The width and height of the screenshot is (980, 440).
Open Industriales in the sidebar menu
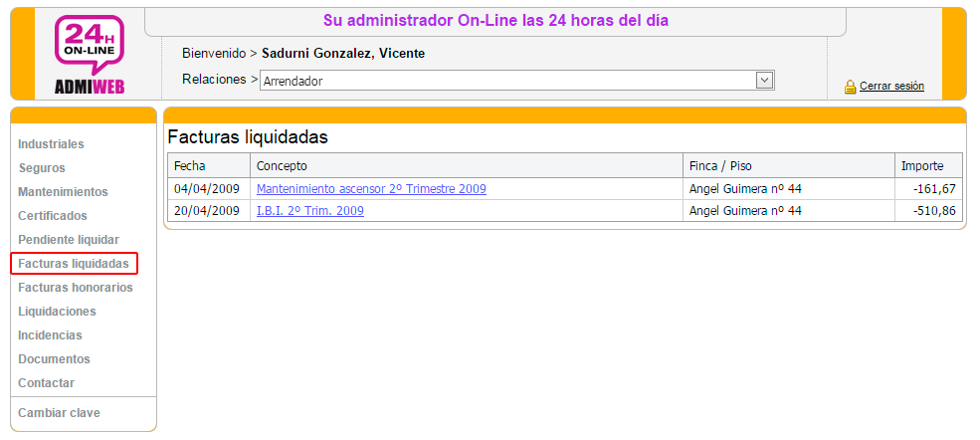point(51,144)
